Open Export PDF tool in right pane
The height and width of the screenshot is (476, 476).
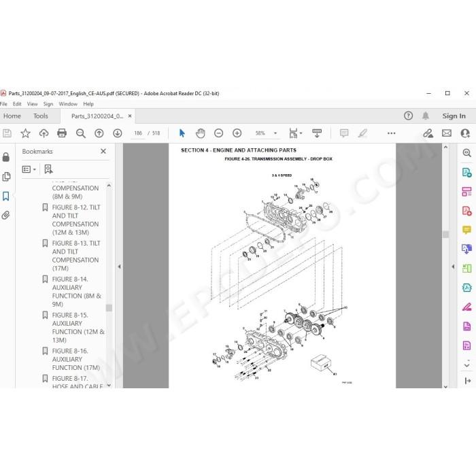(x=466, y=173)
